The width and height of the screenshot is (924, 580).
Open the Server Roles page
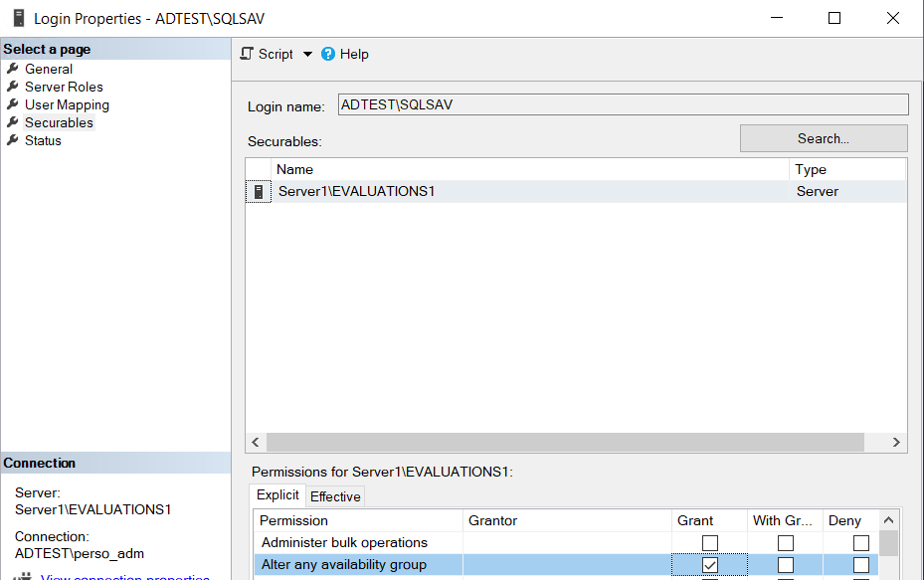pyautogui.click(x=64, y=87)
